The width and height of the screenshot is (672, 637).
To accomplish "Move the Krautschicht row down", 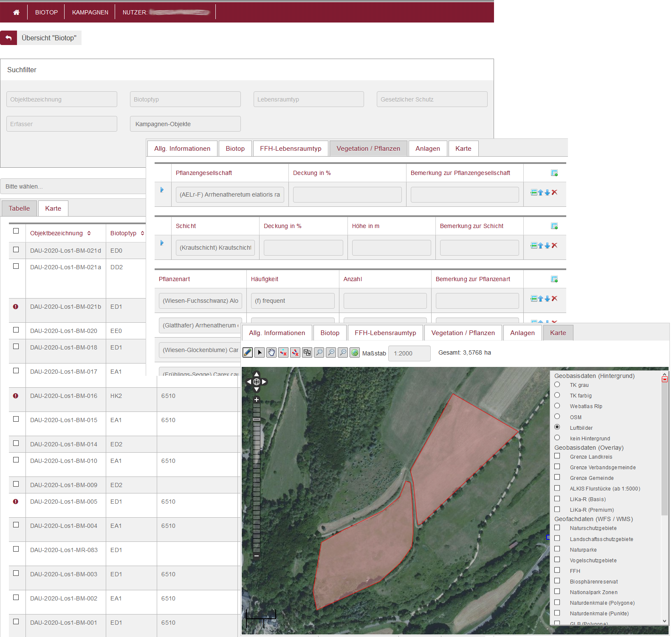I will 548,245.
